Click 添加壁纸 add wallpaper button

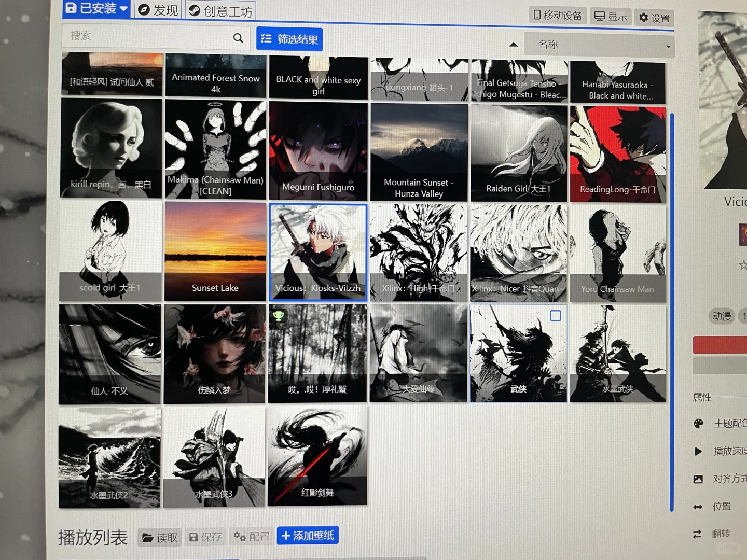[308, 535]
